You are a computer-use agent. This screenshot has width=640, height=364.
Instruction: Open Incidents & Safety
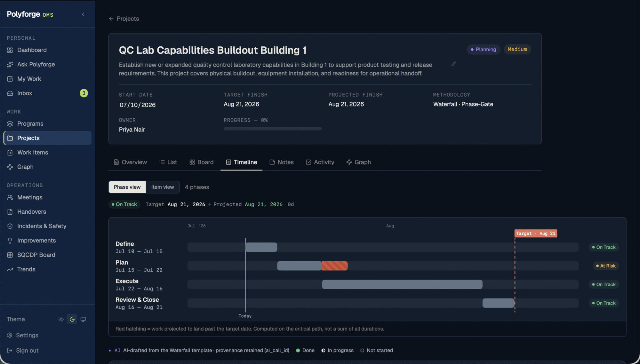pyautogui.click(x=47, y=226)
